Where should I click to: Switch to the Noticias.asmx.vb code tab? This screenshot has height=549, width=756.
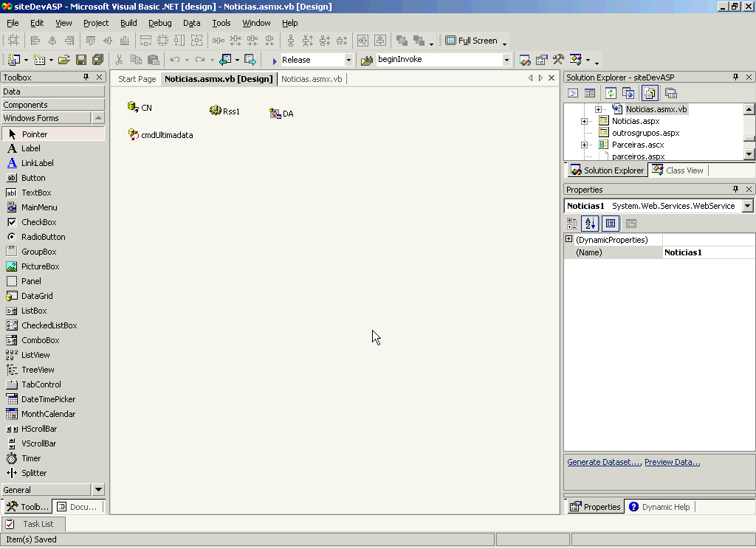pyautogui.click(x=312, y=79)
